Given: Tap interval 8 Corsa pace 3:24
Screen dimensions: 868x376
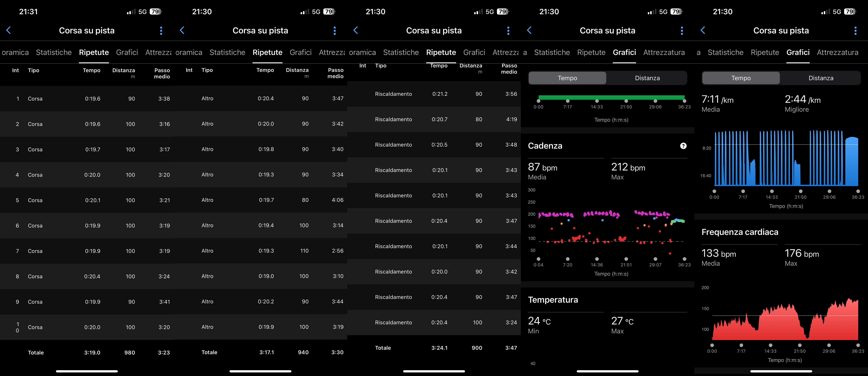Looking at the screenshot, I should [164, 277].
